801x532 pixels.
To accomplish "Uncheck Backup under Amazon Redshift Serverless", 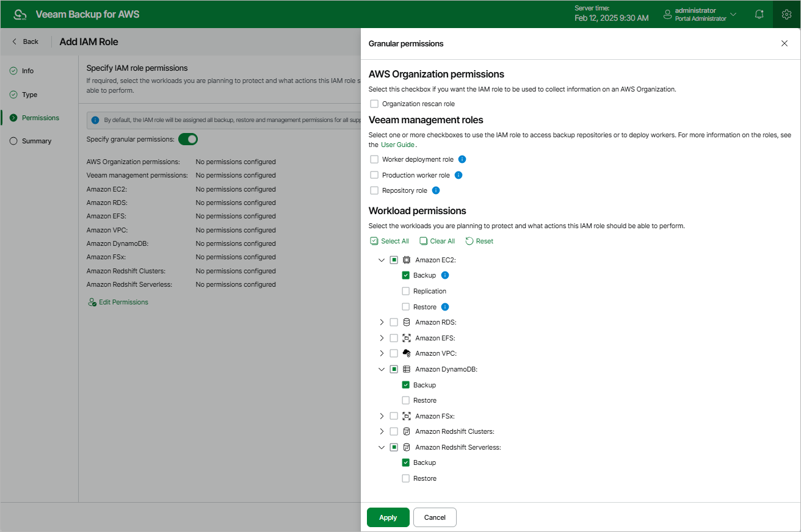I will click(406, 462).
